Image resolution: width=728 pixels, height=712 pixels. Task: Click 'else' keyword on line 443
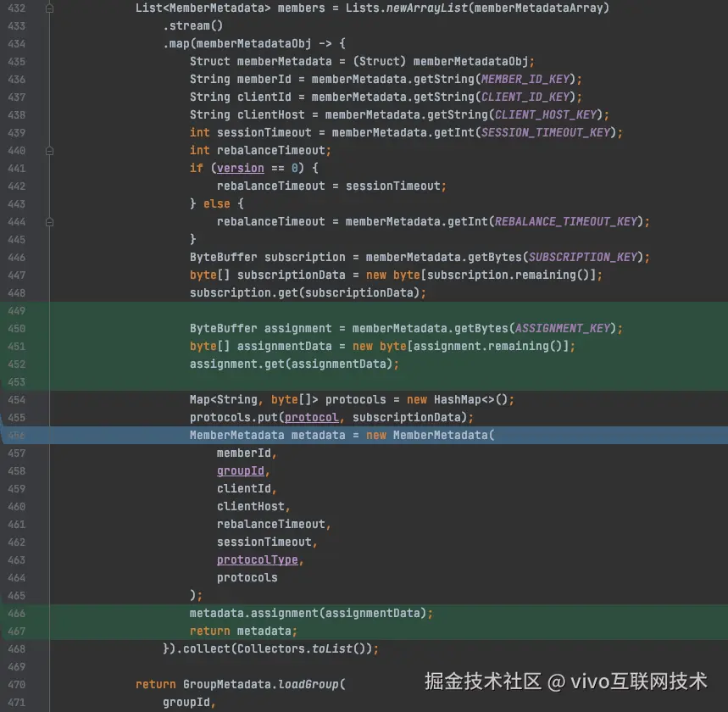217,204
